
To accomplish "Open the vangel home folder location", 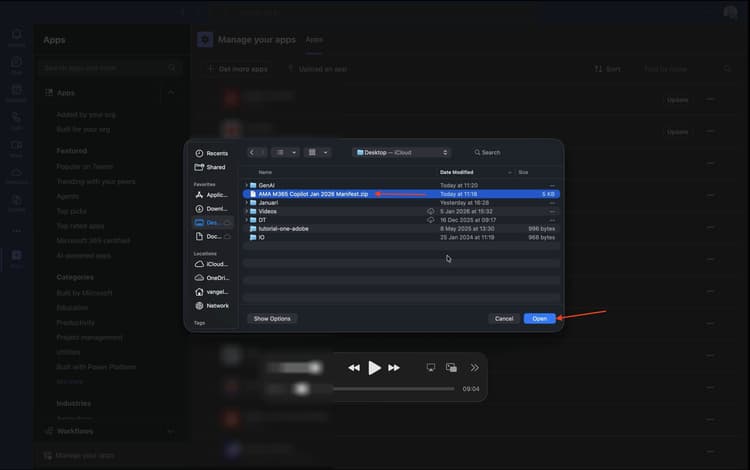I will (x=212, y=292).
